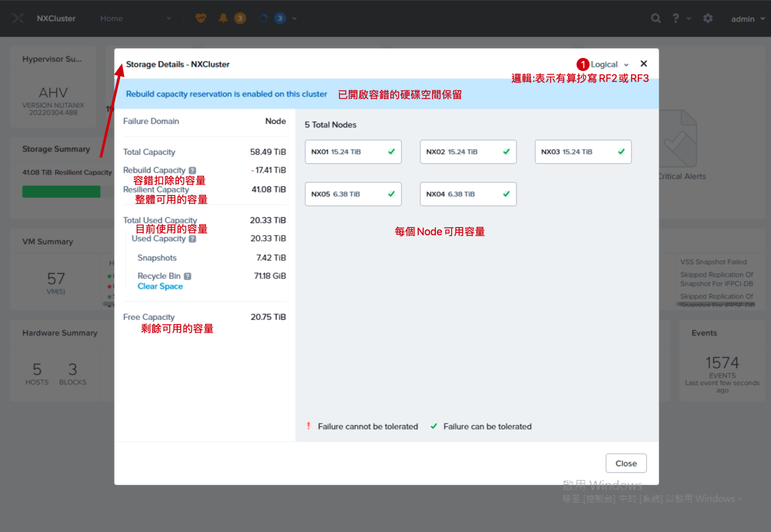Image resolution: width=771 pixels, height=532 pixels.
Task: Show Rebuild Capacity help tooltip icon
Action: (x=192, y=170)
